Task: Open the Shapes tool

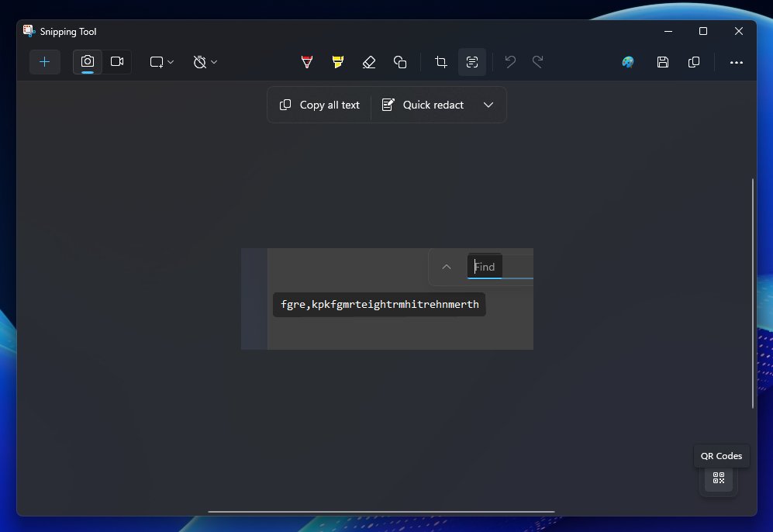Action: pos(400,62)
